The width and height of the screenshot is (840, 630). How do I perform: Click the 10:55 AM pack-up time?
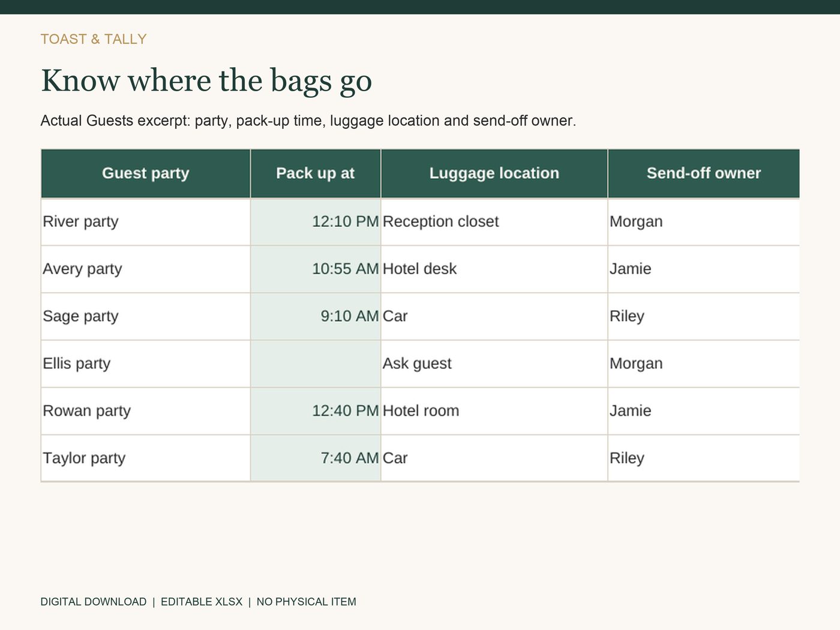[316, 269]
